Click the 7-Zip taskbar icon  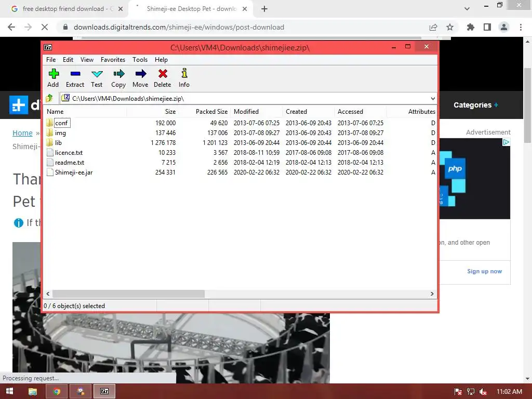pyautogui.click(x=104, y=392)
